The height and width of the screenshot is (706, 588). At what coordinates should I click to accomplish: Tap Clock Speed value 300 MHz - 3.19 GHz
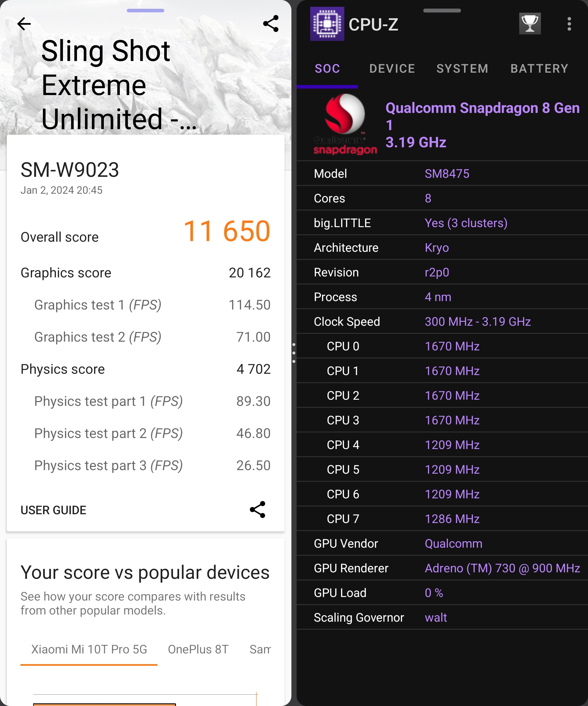point(478,322)
